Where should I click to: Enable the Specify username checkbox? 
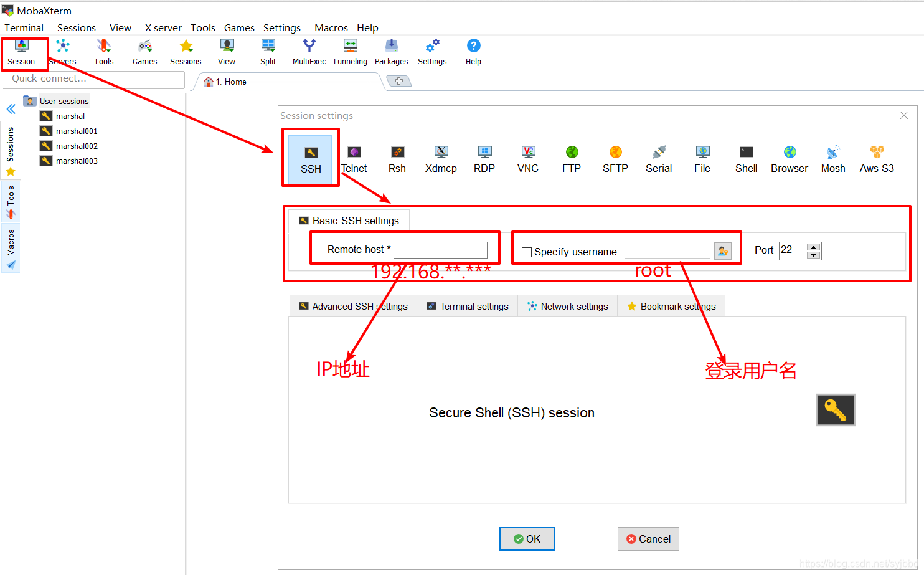pyautogui.click(x=527, y=252)
